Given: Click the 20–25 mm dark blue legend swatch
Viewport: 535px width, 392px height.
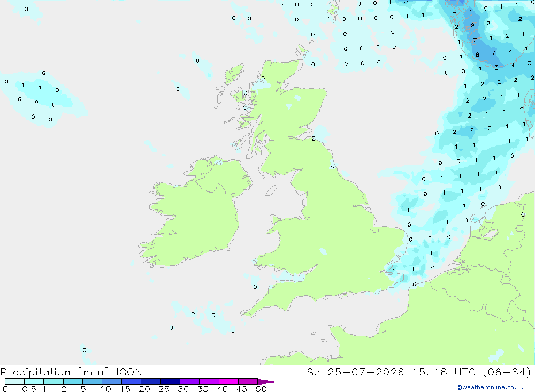Looking at the screenshot, I should coord(150,381).
